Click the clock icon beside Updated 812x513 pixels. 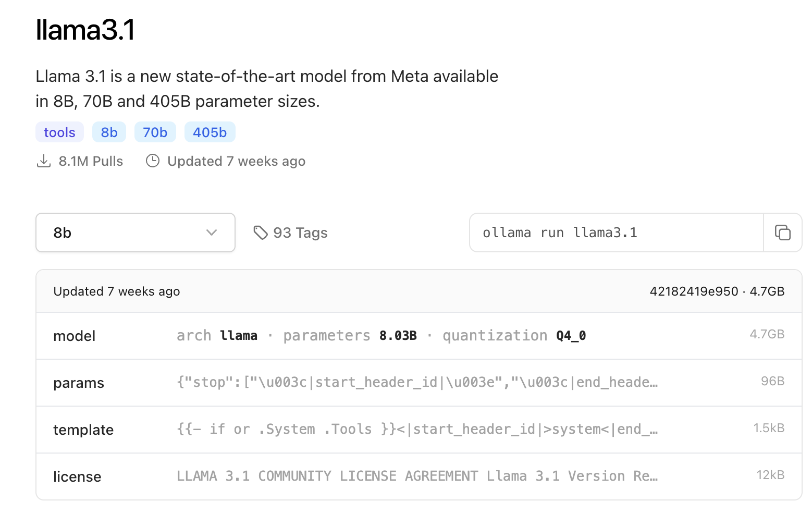tap(153, 161)
